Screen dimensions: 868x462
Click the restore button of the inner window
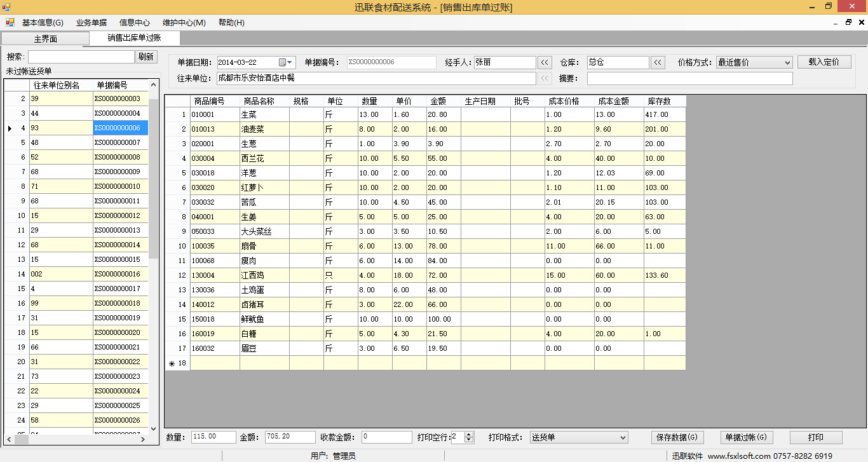tap(848, 22)
